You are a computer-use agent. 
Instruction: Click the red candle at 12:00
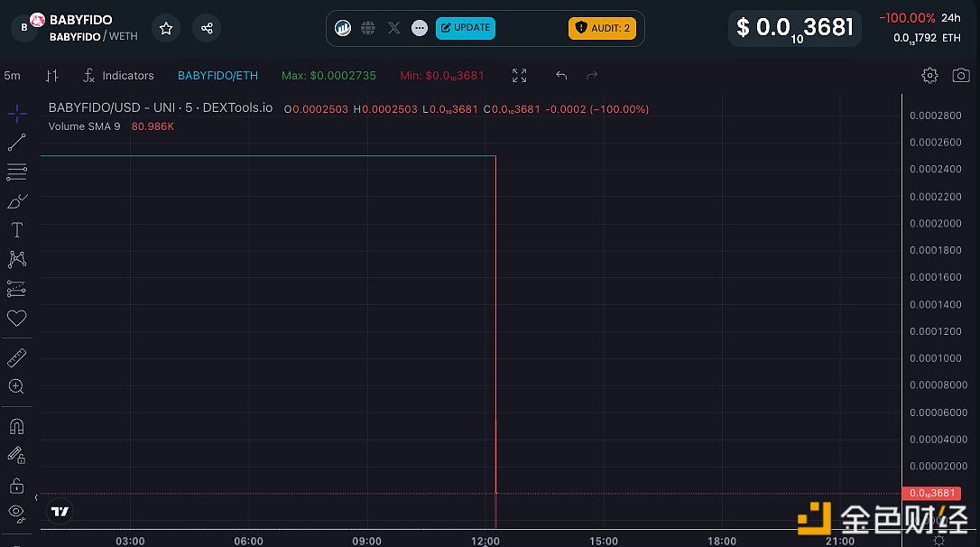coord(495,324)
